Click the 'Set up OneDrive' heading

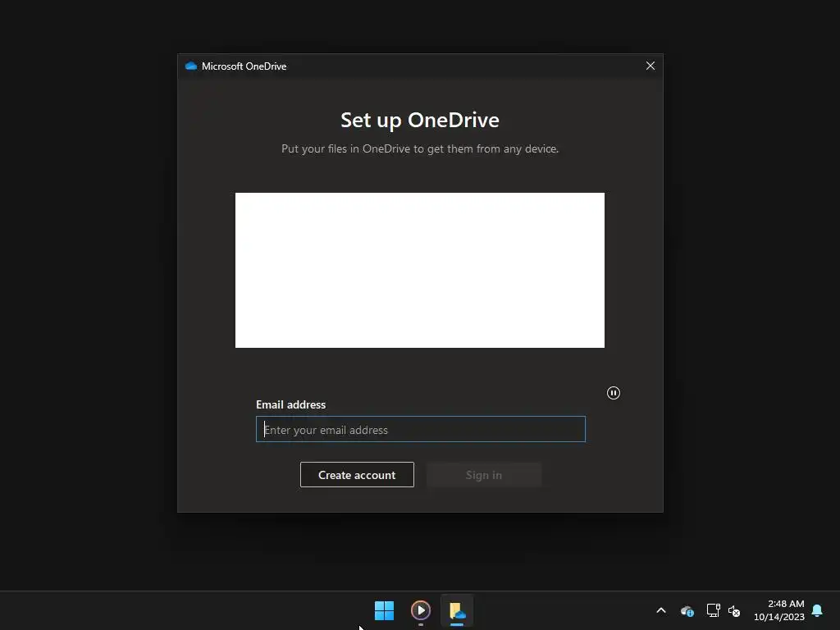[x=420, y=120]
